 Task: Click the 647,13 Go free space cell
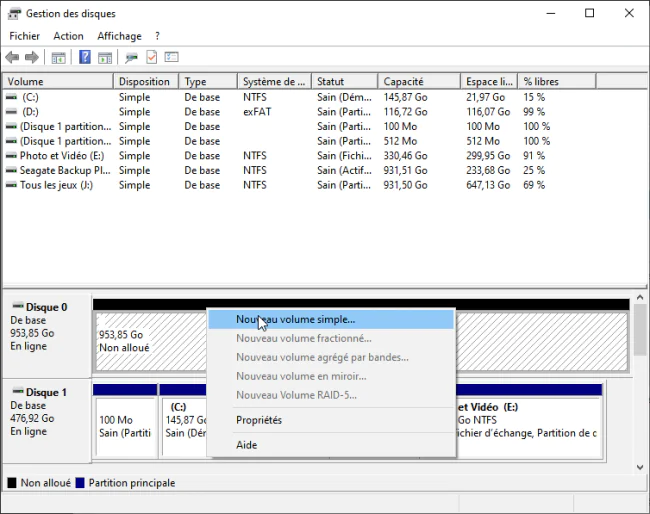[x=488, y=185]
